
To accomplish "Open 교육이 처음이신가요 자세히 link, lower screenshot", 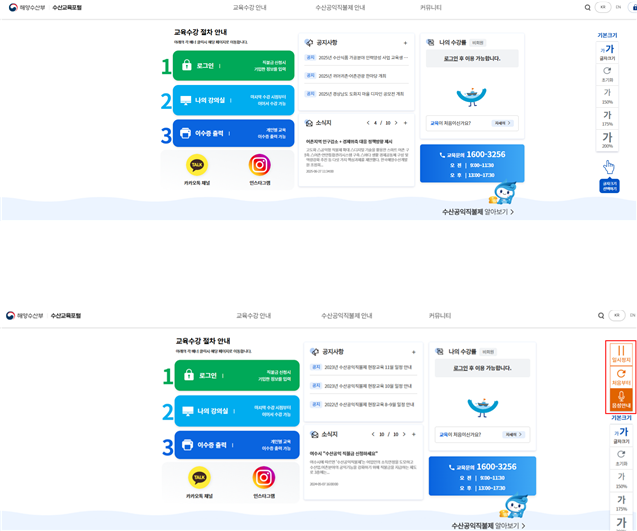I will coord(514,435).
